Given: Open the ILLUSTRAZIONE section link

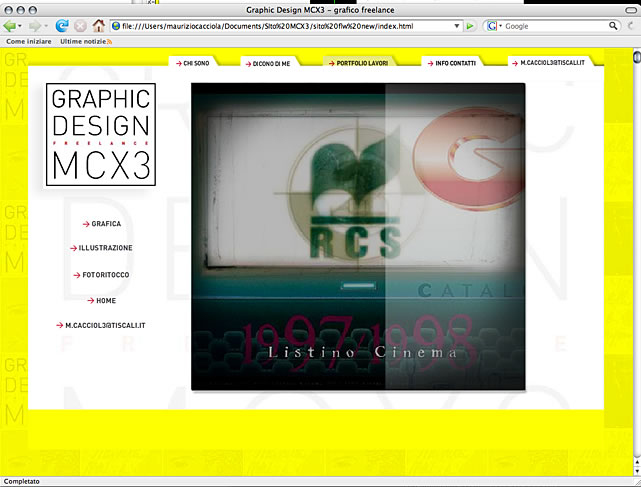Looking at the screenshot, I should point(101,248).
